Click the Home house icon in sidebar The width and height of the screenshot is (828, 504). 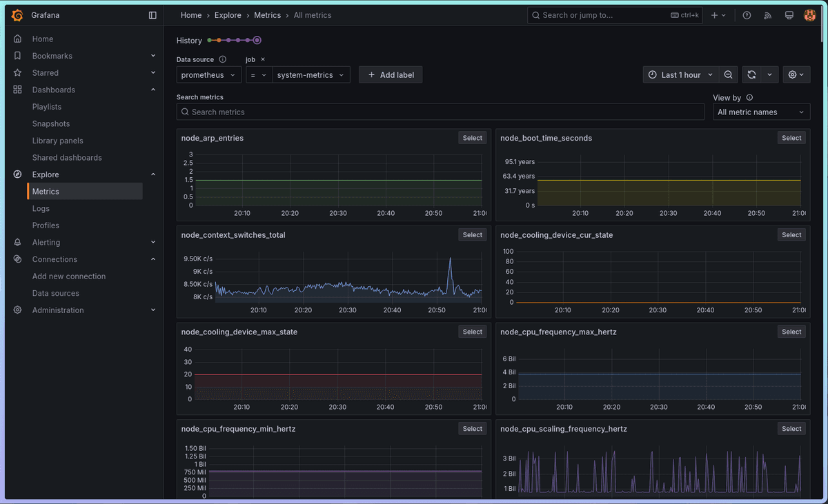pyautogui.click(x=18, y=39)
